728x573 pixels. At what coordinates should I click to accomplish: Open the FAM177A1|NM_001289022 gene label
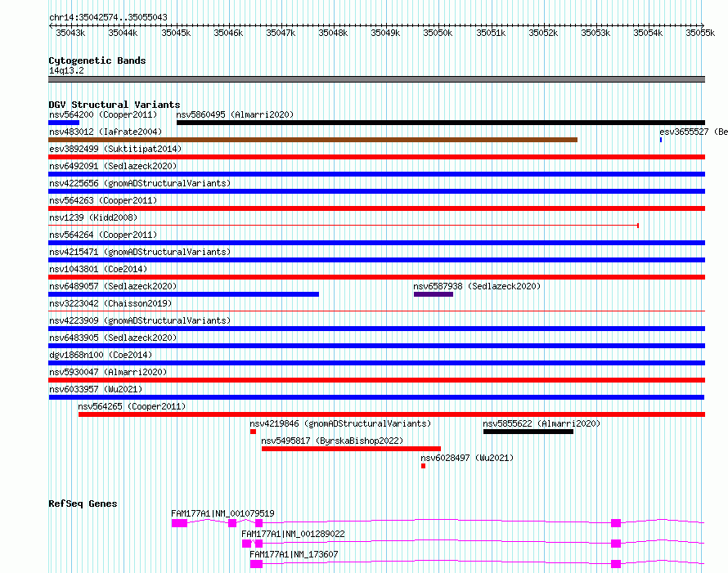293,534
